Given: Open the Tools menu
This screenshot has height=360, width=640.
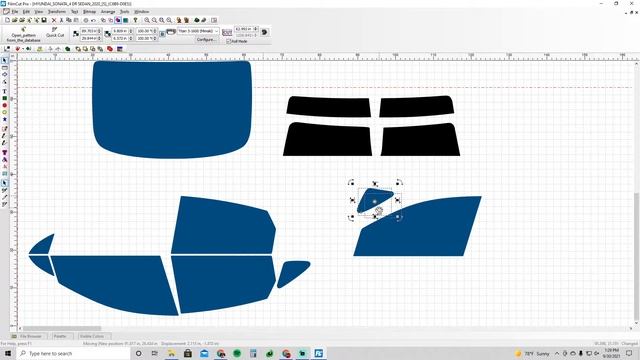Looking at the screenshot, I should (124, 11).
